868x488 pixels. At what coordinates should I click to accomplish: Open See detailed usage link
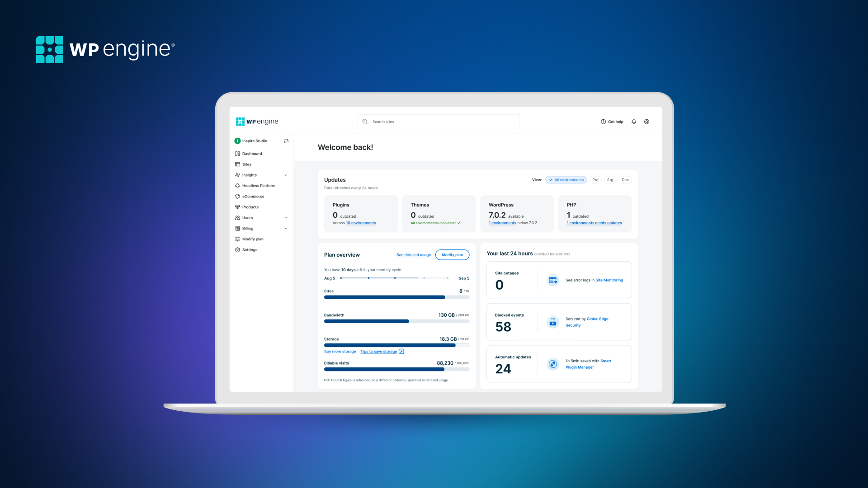[x=414, y=255]
